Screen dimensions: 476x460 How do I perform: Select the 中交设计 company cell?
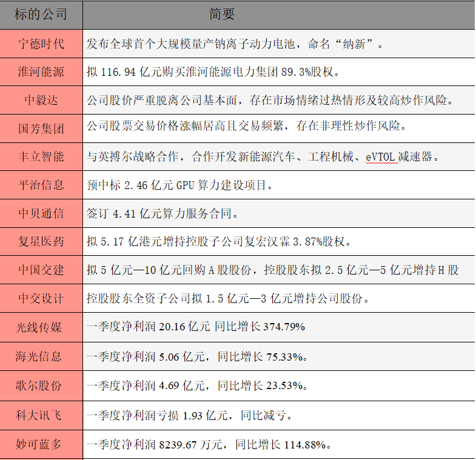point(41,299)
